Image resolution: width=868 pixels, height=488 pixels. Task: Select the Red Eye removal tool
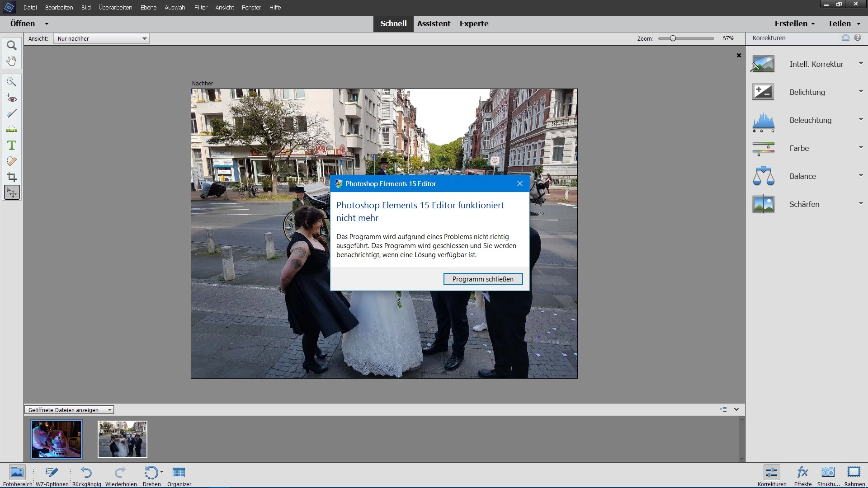[12, 98]
